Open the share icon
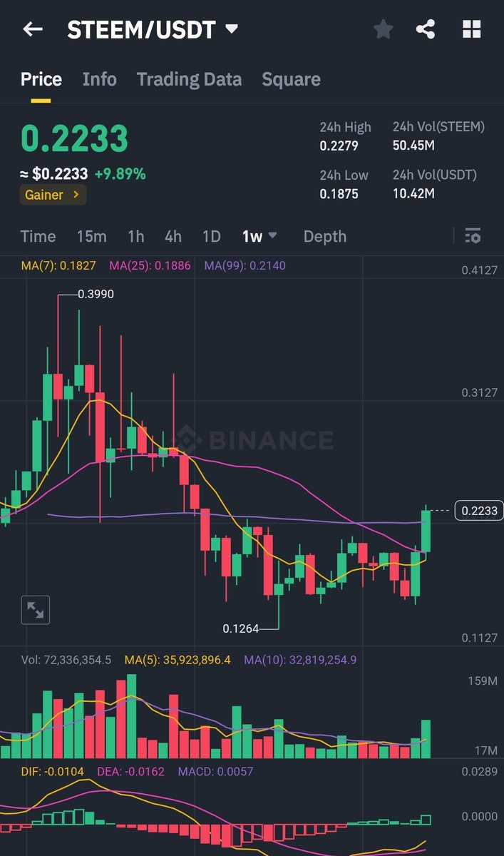504x856 pixels. pos(426,29)
